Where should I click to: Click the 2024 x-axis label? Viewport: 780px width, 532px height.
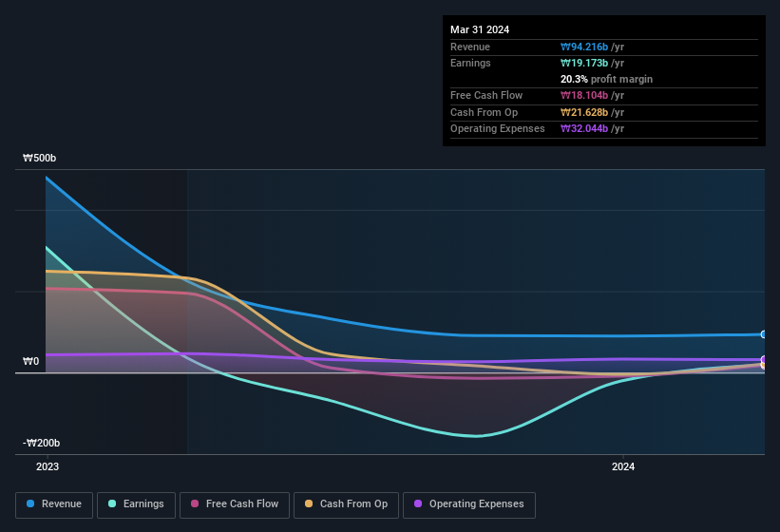click(x=623, y=466)
